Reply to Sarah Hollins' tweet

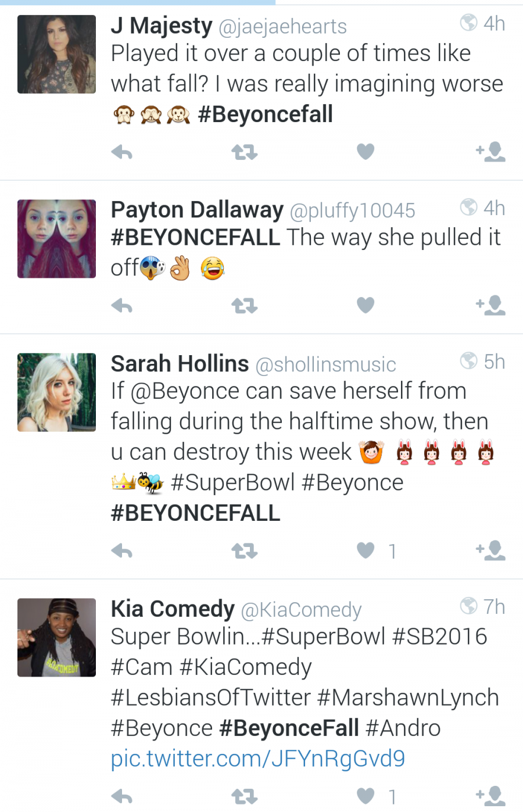click(122, 550)
